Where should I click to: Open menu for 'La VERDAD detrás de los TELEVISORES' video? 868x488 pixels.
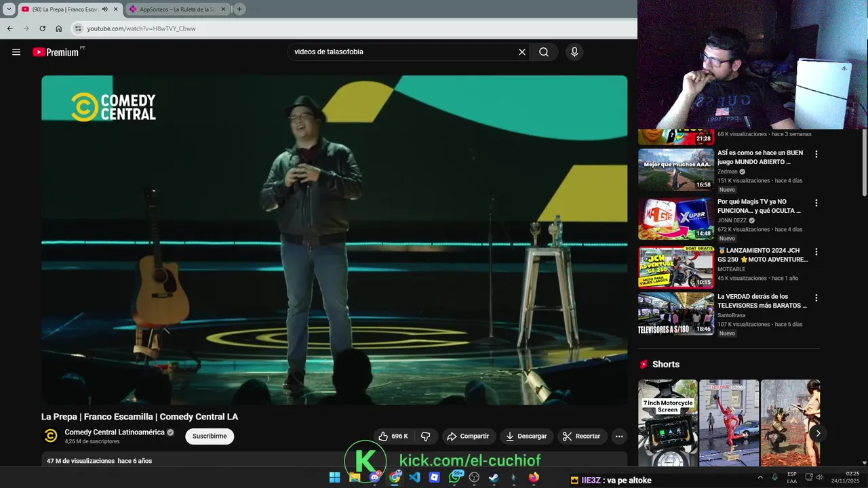(x=816, y=298)
